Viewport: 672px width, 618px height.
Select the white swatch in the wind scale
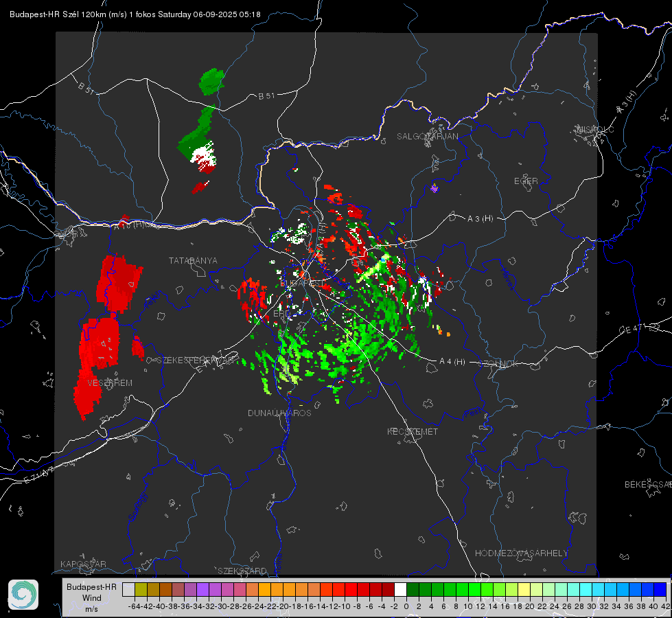[x=400, y=589]
